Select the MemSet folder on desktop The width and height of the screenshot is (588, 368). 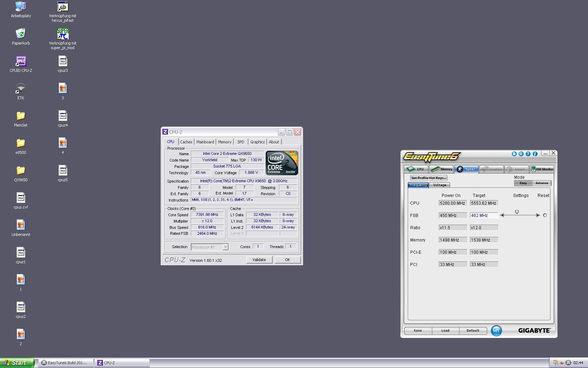point(21,119)
